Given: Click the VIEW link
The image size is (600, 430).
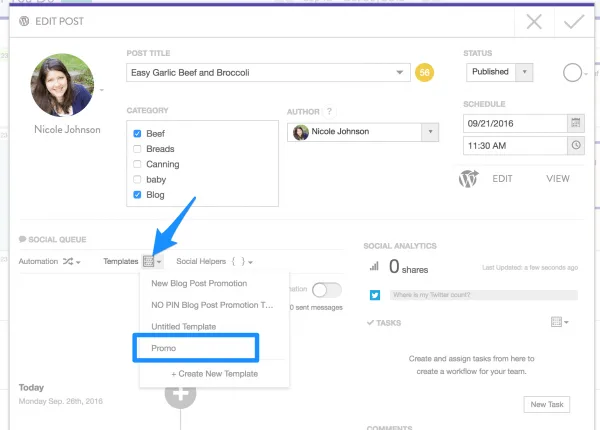Looking at the screenshot, I should 558,179.
